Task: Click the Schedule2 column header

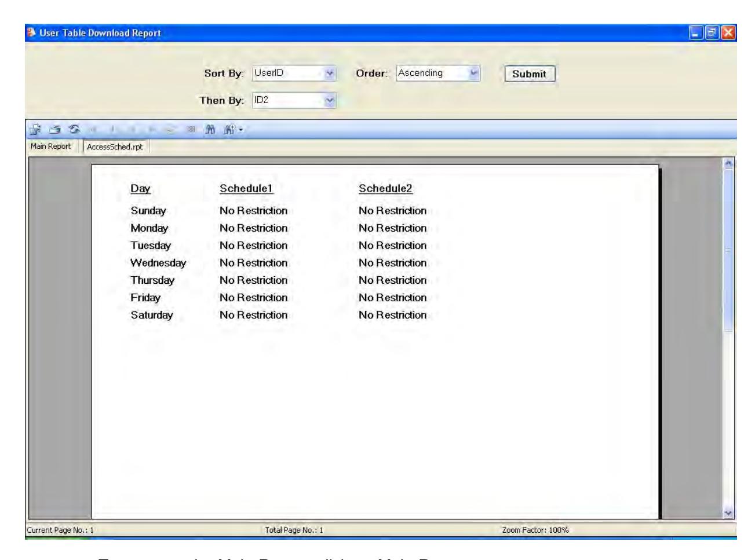Action: coord(385,189)
